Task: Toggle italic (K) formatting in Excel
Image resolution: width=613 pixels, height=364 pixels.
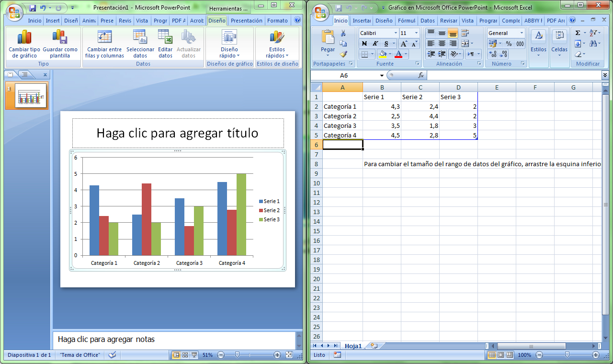Action: pyautogui.click(x=375, y=44)
